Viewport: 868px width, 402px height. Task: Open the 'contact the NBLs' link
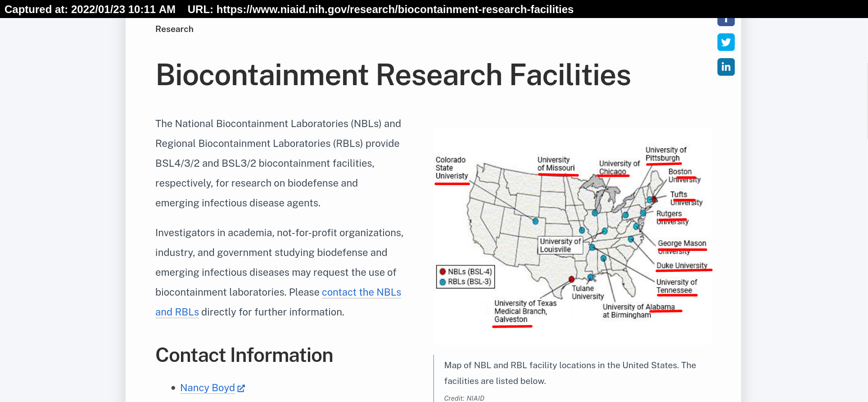[362, 292]
